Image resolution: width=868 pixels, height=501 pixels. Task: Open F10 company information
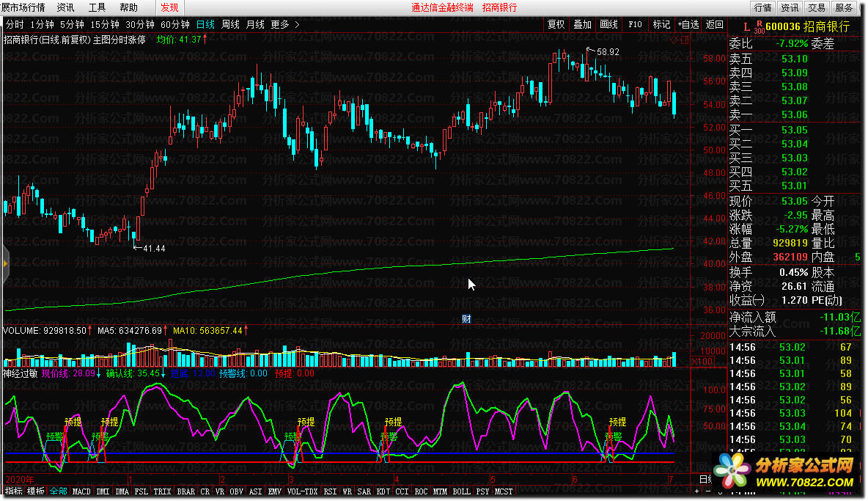(635, 24)
